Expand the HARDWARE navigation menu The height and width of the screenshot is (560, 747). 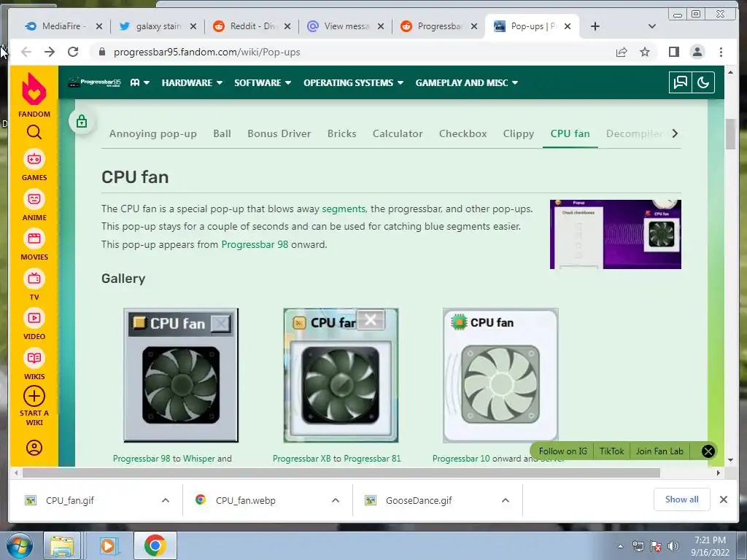[x=192, y=83]
